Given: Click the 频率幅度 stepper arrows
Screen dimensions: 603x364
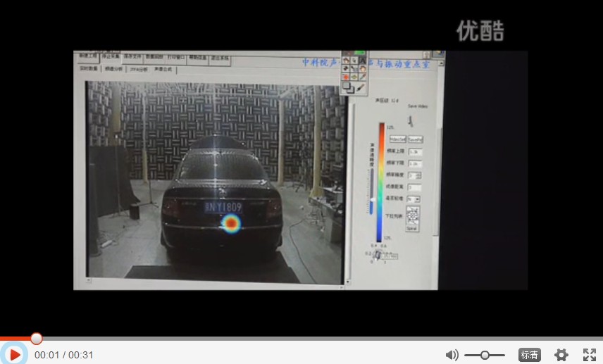Looking at the screenshot, I should click(x=419, y=175).
